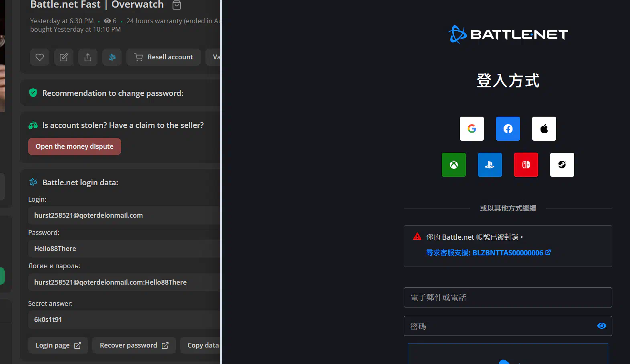
Task: Click the Resell account button
Action: pos(163,57)
